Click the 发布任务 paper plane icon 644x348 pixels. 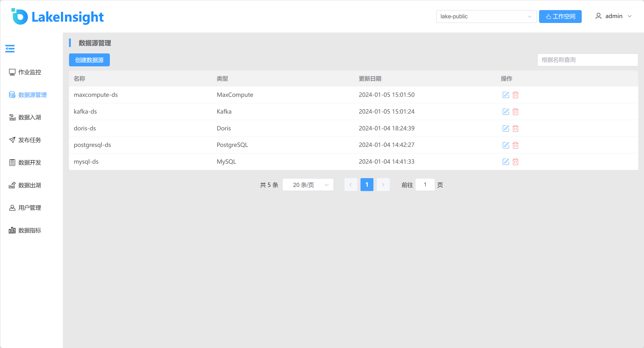(12, 140)
